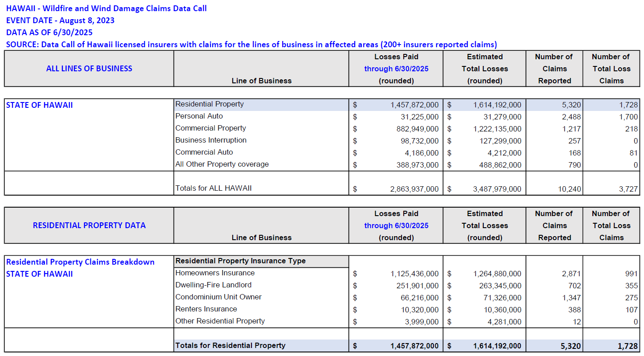644x356 pixels.
Task: Select the 'Renters Insurance' row label
Action: 206,309
